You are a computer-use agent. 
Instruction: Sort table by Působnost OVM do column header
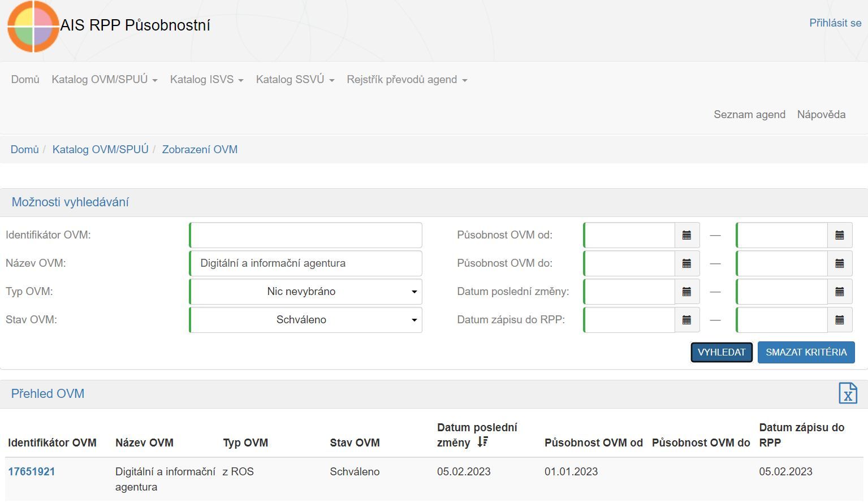click(x=701, y=443)
